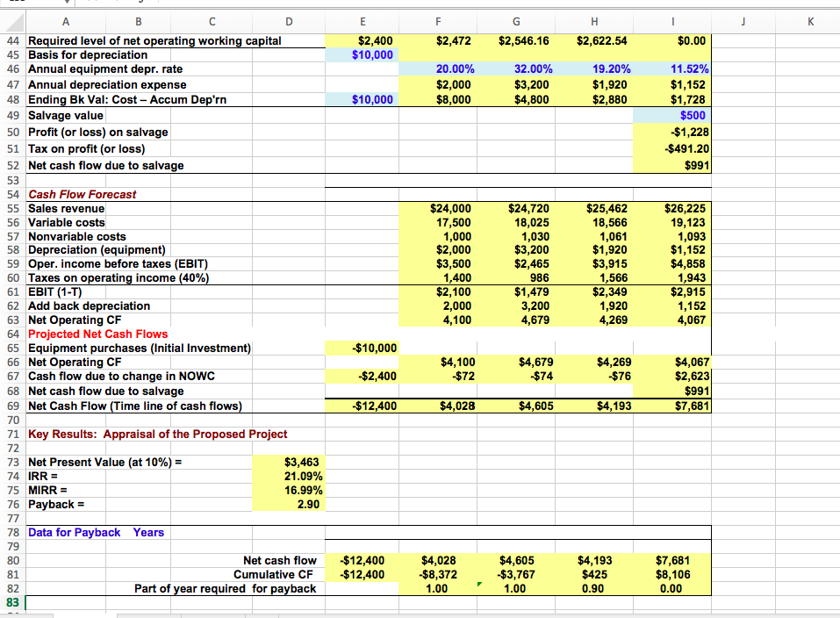Select row header 44
Image resolution: width=840 pixels, height=618 pixels.
click(x=12, y=40)
